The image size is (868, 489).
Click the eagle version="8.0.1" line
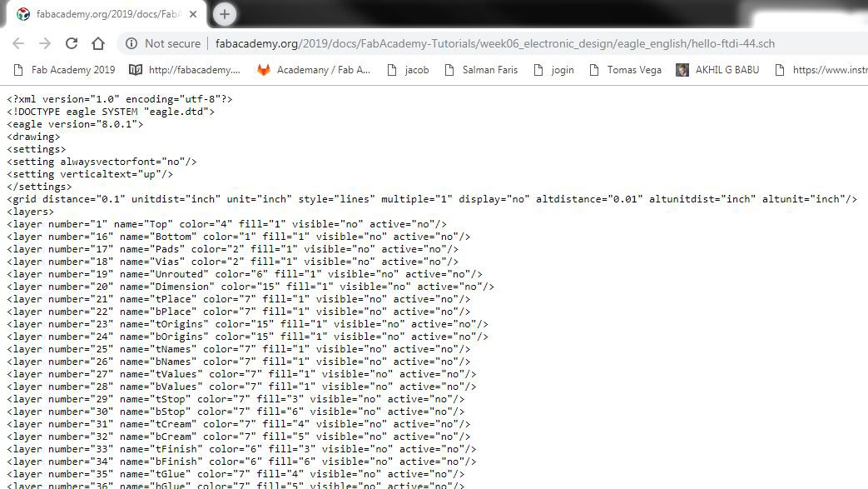(75, 124)
